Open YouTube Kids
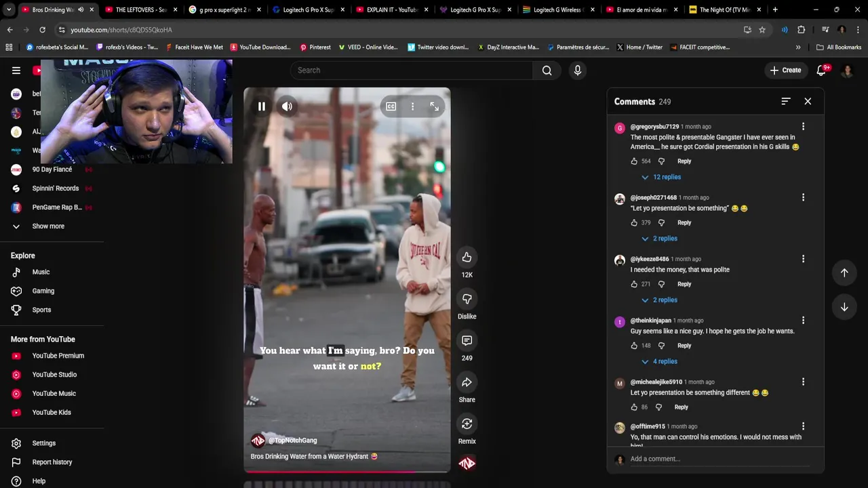 52,413
